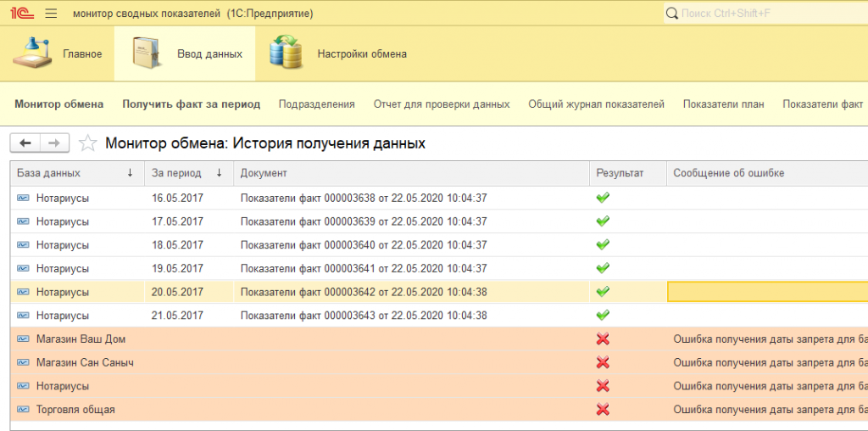The width and height of the screenshot is (868, 431).
Task: Click row icon for Торговля общая
Action: coord(23,410)
